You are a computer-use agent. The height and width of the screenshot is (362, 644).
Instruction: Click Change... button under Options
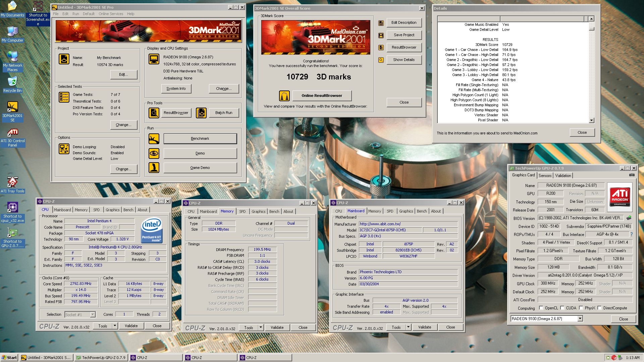coord(123,169)
